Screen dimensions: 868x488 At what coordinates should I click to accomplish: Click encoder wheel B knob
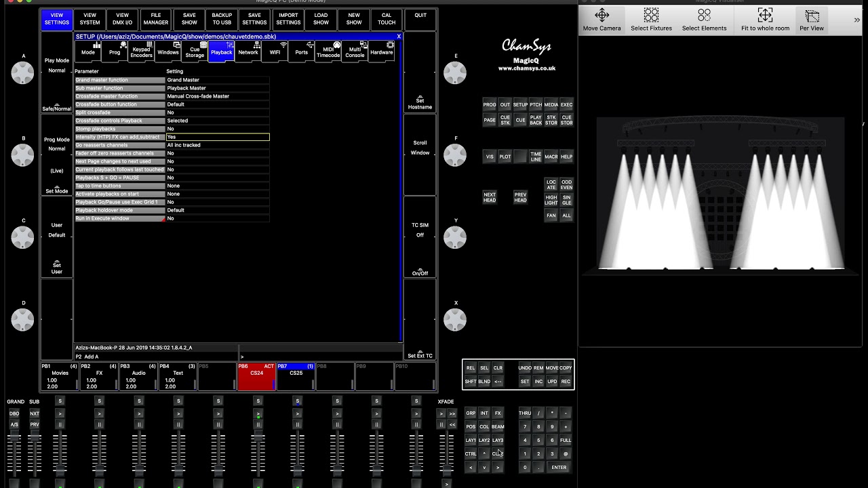(x=23, y=155)
